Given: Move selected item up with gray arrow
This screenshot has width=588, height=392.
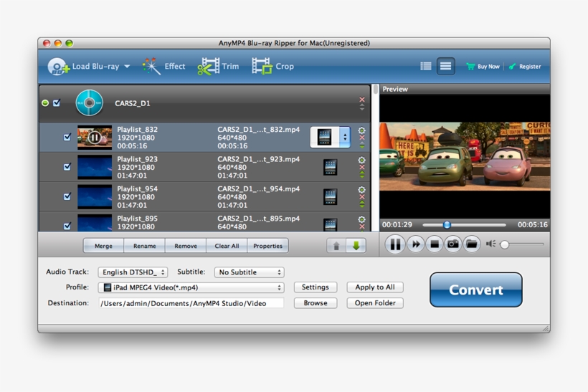Looking at the screenshot, I should click(336, 246).
